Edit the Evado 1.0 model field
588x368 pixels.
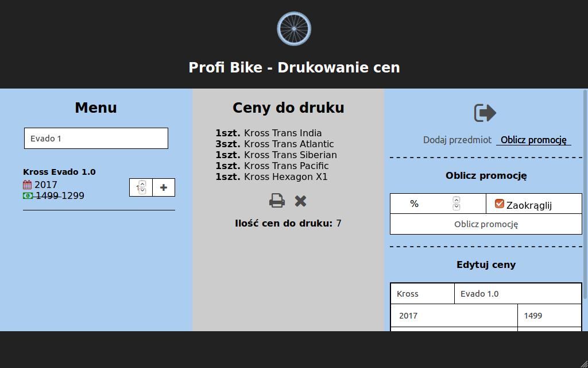pyautogui.click(x=518, y=294)
